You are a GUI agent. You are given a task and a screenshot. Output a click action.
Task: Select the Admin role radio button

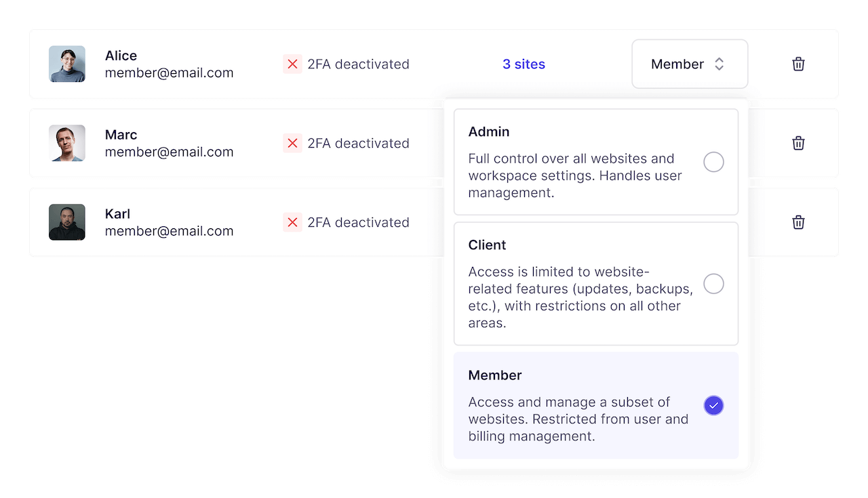[x=713, y=162]
